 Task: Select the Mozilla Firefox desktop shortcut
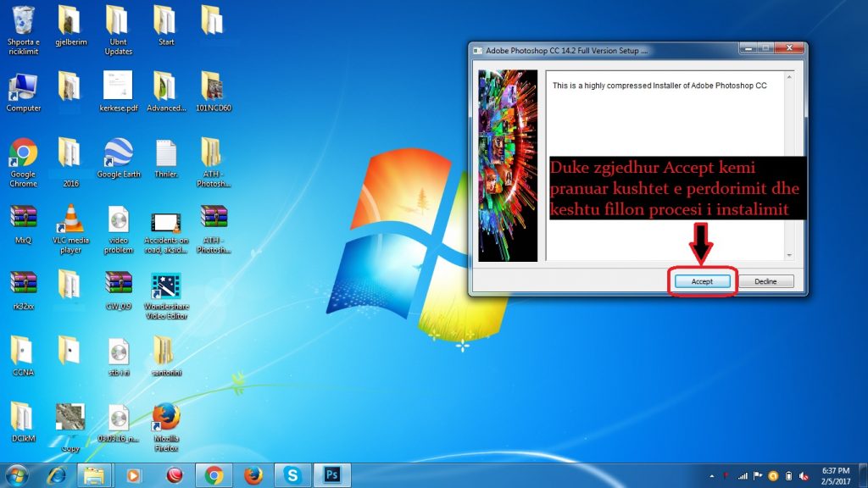click(166, 427)
